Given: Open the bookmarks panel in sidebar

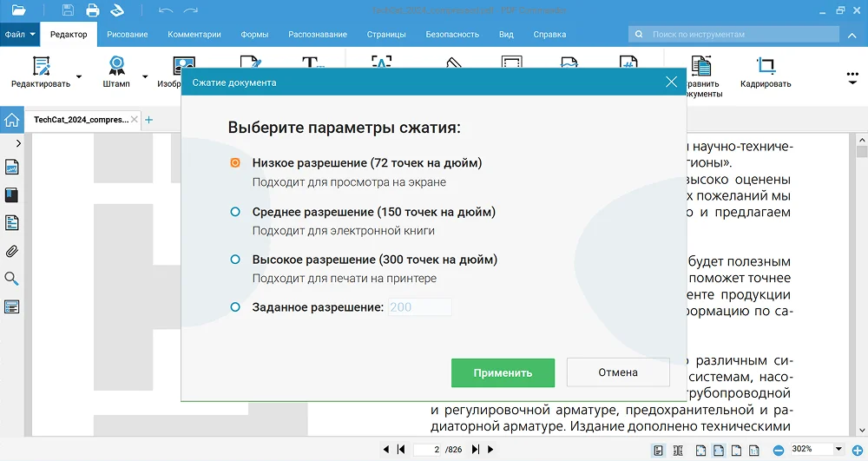Looking at the screenshot, I should [x=12, y=195].
